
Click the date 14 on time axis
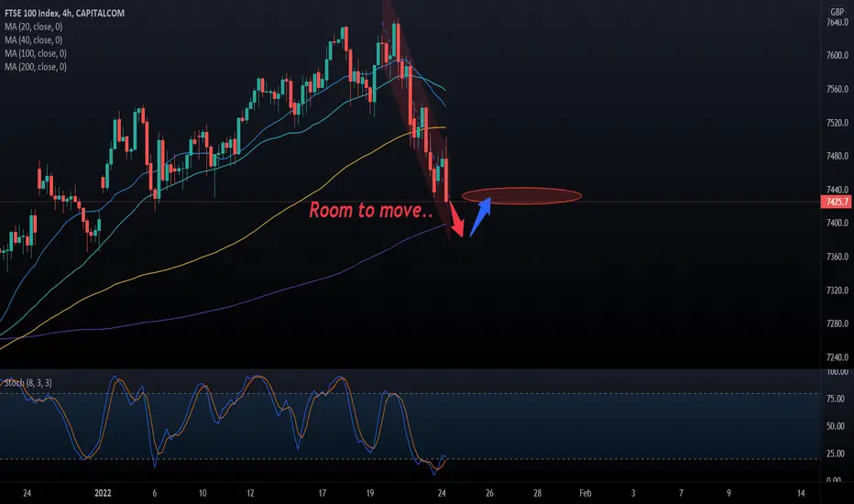801,493
